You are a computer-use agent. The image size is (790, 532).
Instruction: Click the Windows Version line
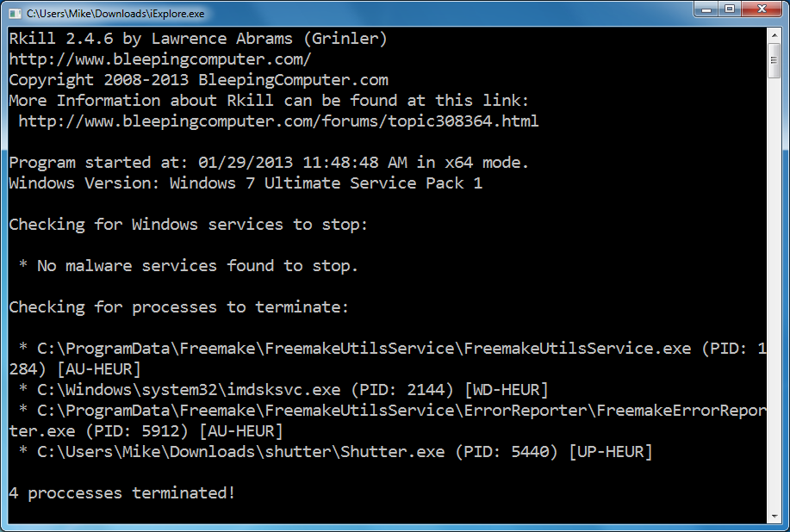(246, 183)
